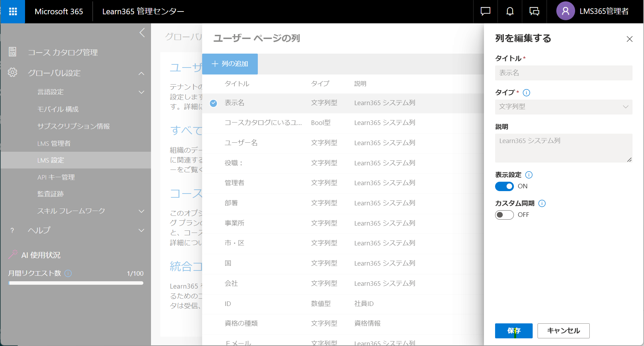The width and height of the screenshot is (644, 346).
Task: Click the gear icon beside グローバル設定
Action: pyautogui.click(x=13, y=73)
